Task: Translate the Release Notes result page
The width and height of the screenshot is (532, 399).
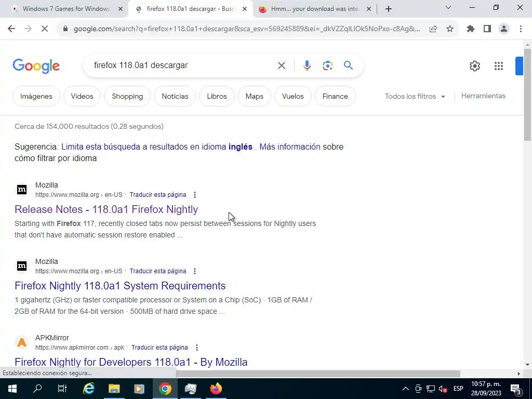Action: 158,195
